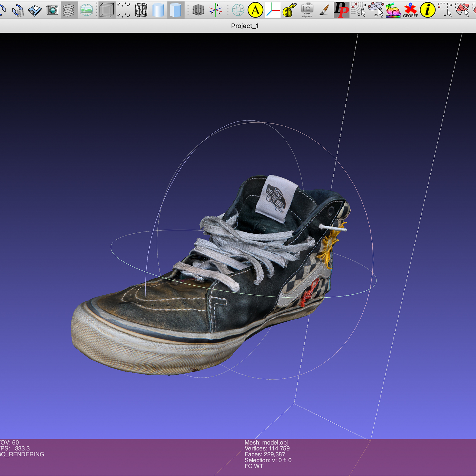
Task: Enable smooth shaded cylinder render mode
Action: pyautogui.click(x=158, y=10)
